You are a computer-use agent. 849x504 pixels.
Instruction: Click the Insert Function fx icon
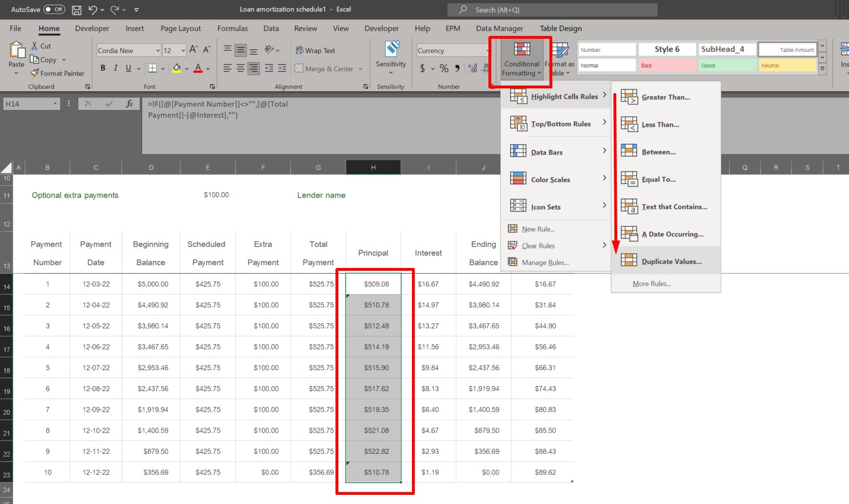pos(130,104)
